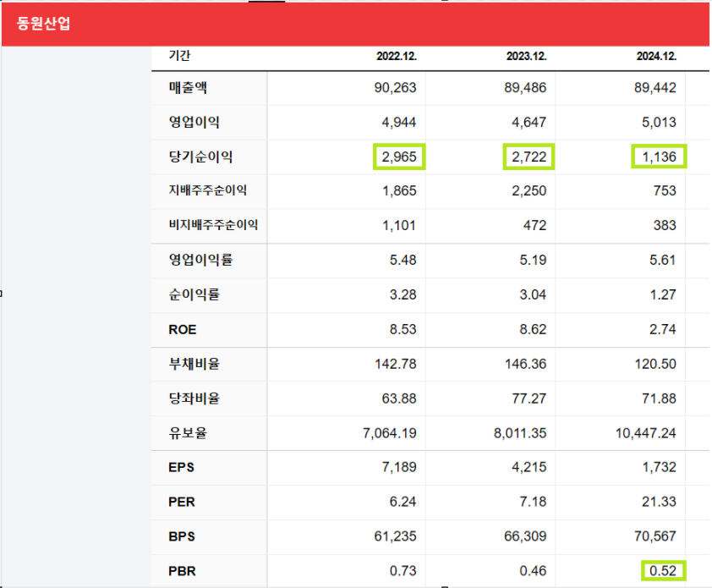Click the 비지배주주순이익 value 383
The width and height of the screenshot is (712, 588).
pos(665,225)
